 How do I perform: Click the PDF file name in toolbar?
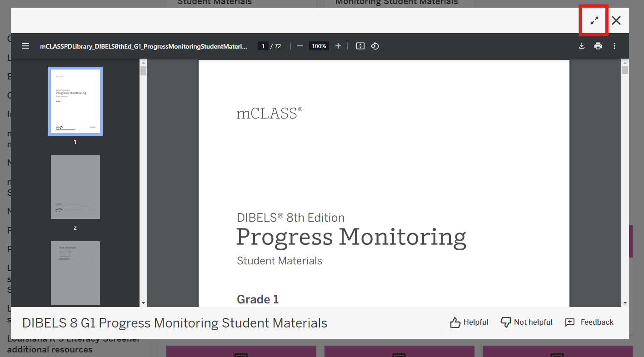pyautogui.click(x=144, y=46)
